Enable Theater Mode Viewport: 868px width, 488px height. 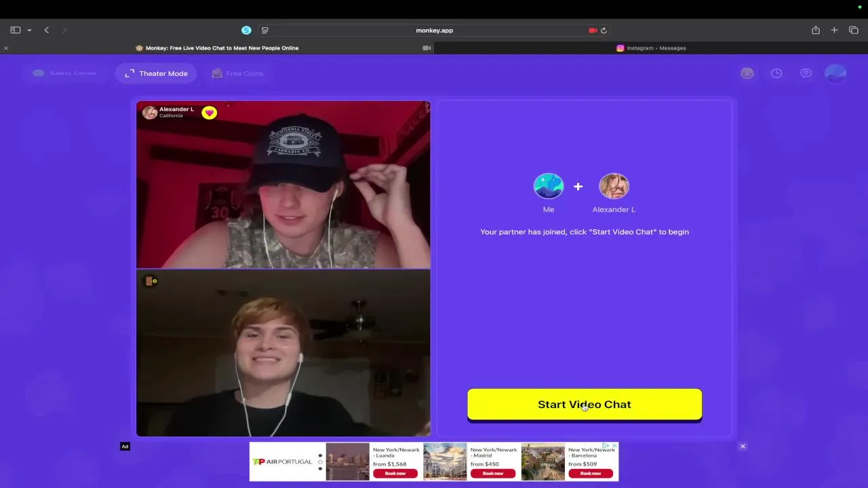click(157, 73)
